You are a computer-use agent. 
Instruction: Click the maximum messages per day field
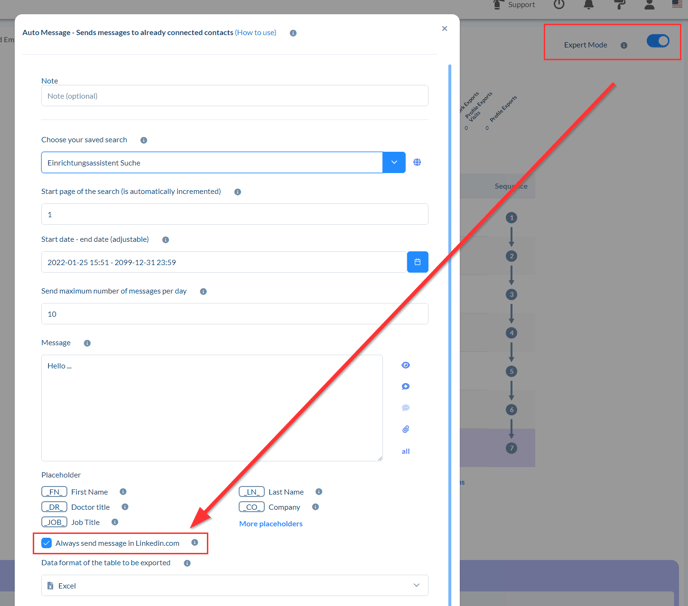(x=234, y=313)
